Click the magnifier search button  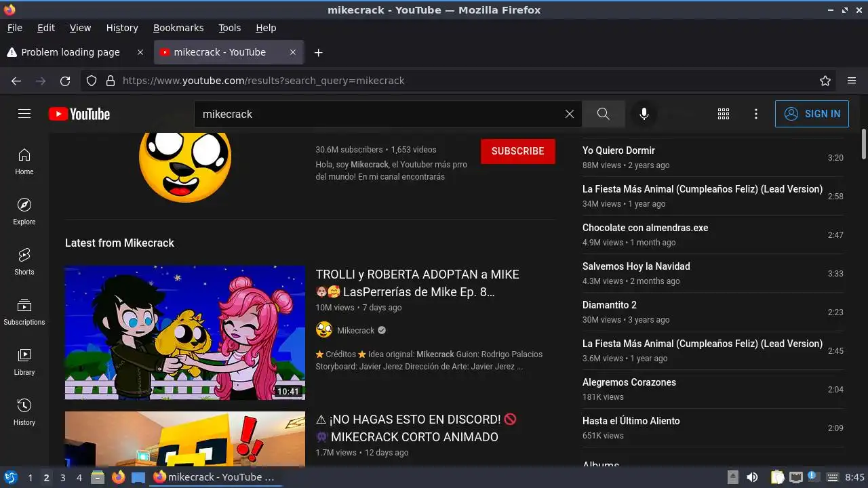click(x=604, y=114)
